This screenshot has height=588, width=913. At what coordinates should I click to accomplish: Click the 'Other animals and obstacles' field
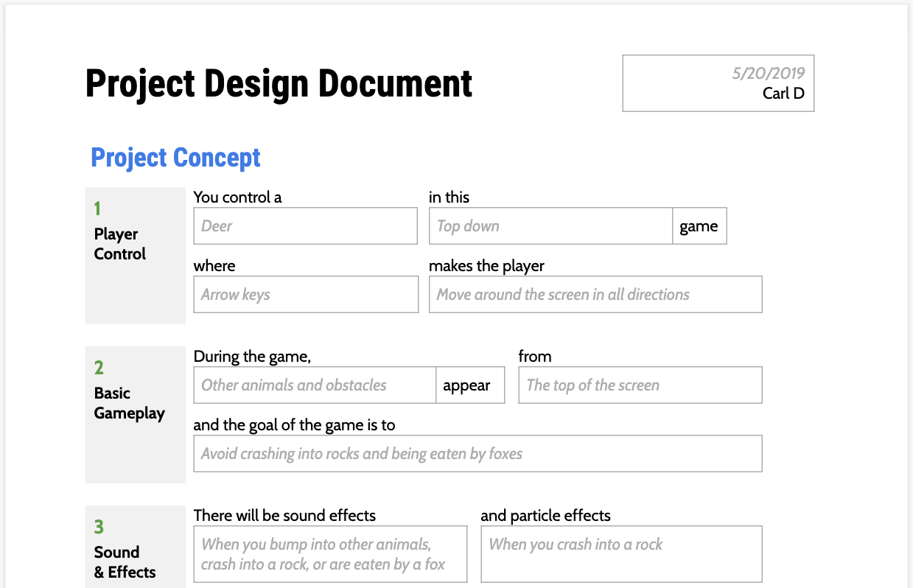point(315,385)
